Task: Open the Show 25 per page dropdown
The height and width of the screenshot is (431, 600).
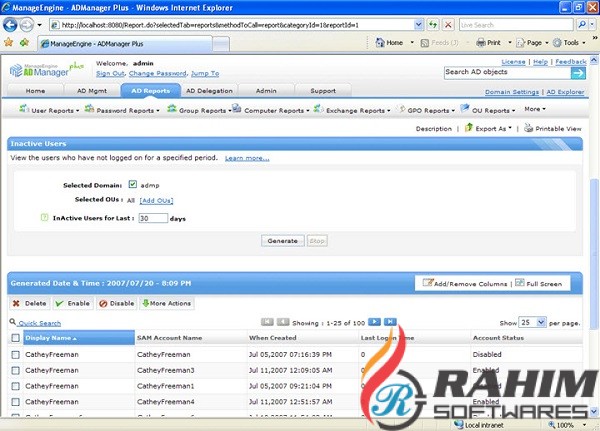Action: (532, 322)
